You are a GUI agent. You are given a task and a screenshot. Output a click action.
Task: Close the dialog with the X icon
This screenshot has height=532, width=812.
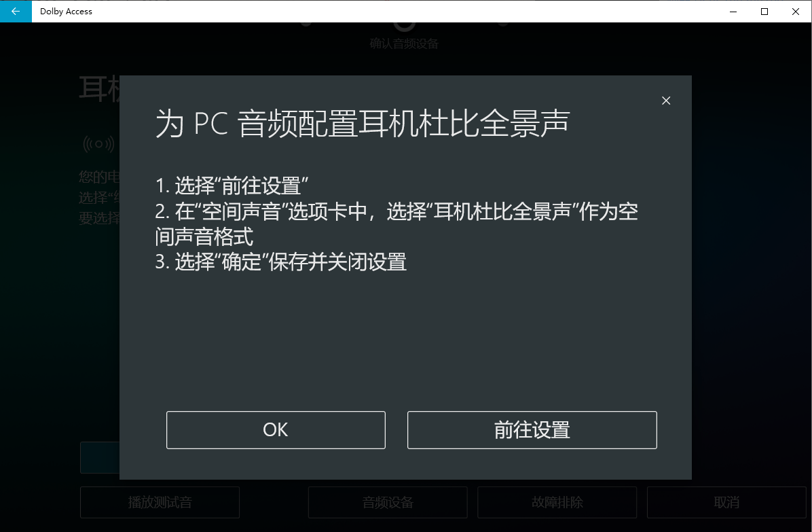point(666,101)
